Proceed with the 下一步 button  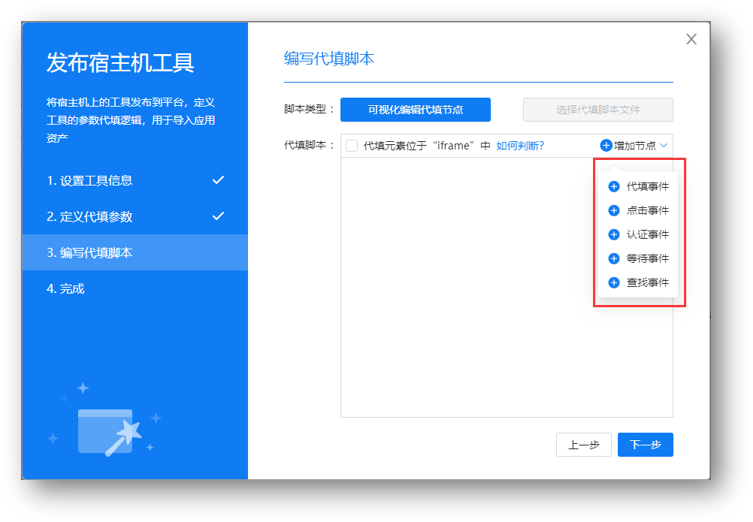coord(645,444)
